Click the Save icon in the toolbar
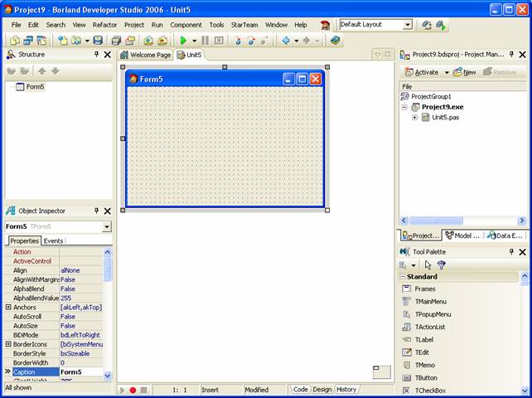The width and height of the screenshot is (532, 398). [x=98, y=40]
